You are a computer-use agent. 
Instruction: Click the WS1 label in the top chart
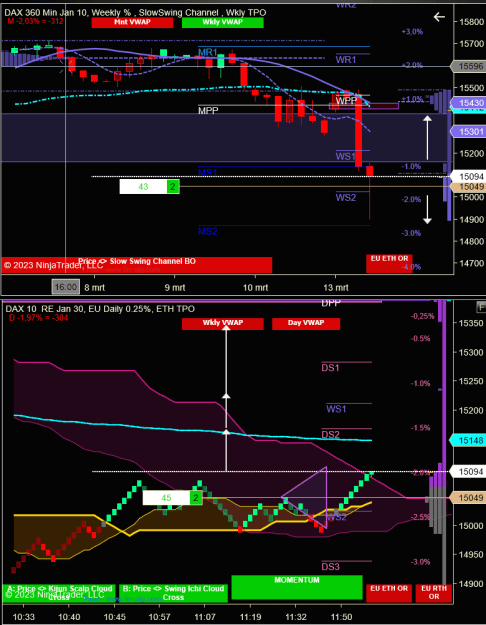pos(345,156)
